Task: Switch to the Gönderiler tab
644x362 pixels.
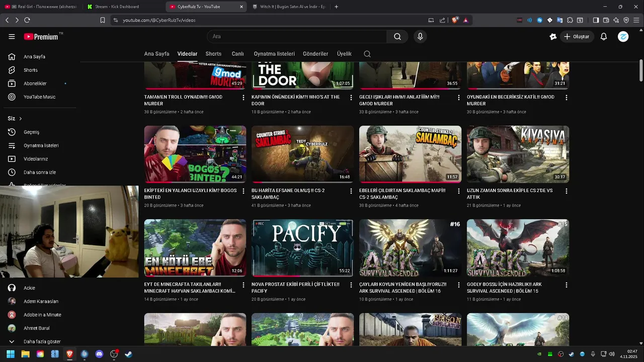Action: (315, 54)
